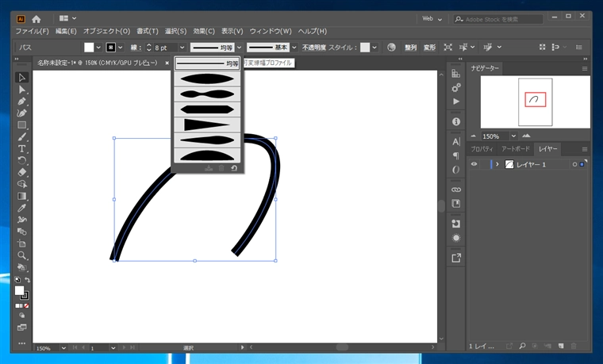The height and width of the screenshot is (364, 603).
Task: Select the Eyedropper tool
Action: (21, 208)
